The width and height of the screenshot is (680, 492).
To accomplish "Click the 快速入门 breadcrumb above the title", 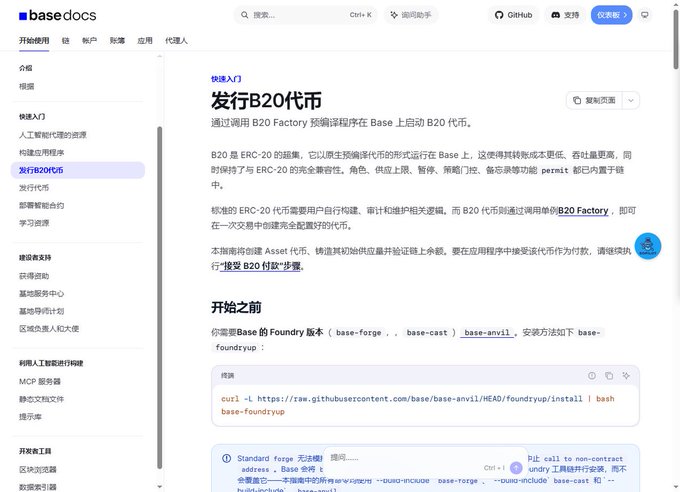I will (x=226, y=79).
